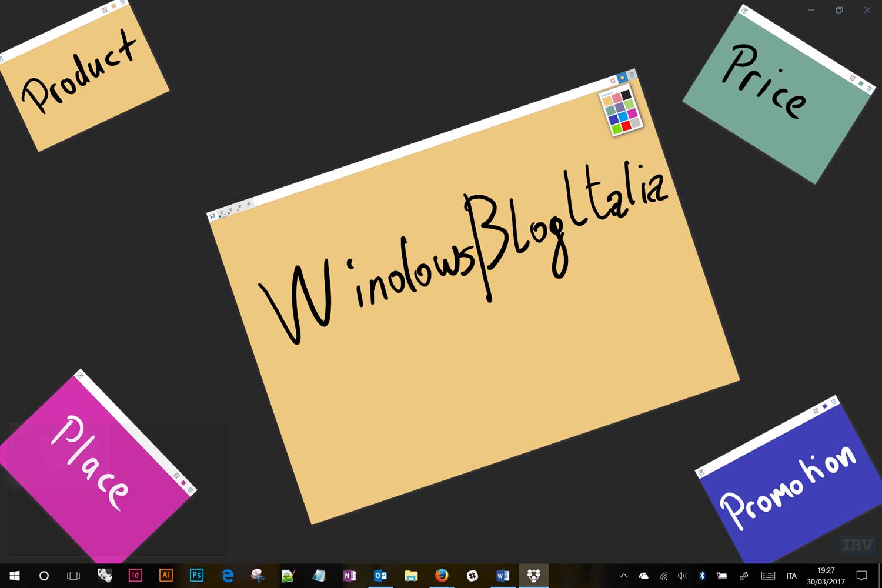Click the trash icon on the Place note
Viewport: 882px width, 588px height.
190,489
